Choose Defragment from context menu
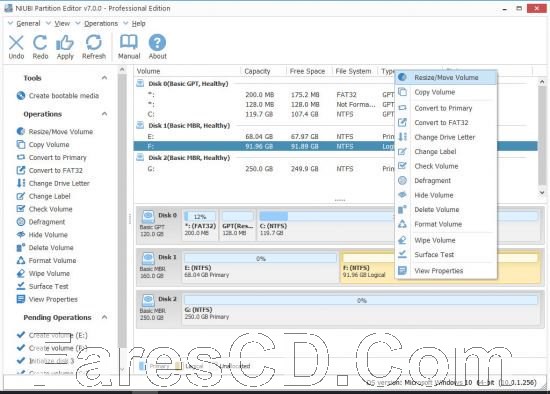Screen dimensions: 550x394 pos(446,181)
